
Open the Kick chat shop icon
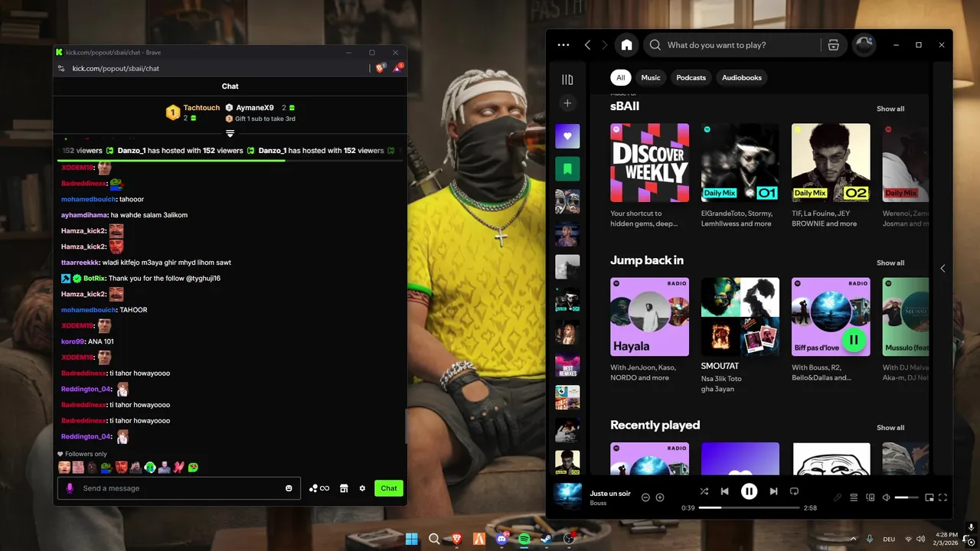344,488
